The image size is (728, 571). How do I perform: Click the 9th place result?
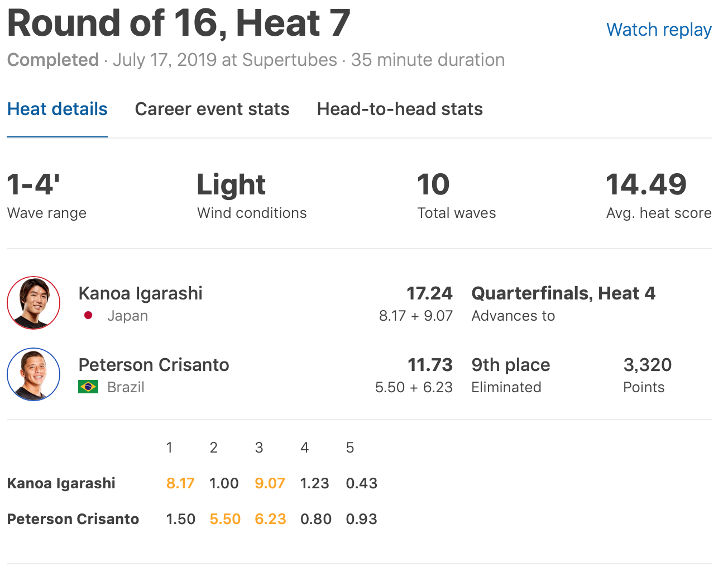[x=511, y=365]
